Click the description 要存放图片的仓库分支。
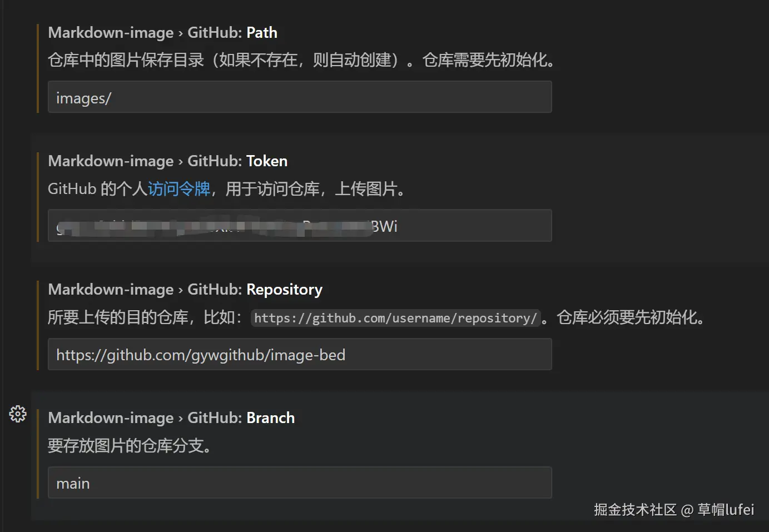Image resolution: width=769 pixels, height=532 pixels. (x=130, y=446)
